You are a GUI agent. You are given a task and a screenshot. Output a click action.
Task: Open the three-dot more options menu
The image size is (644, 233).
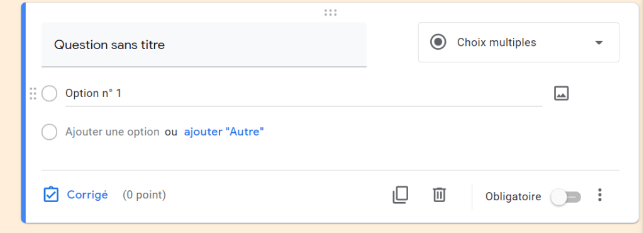click(x=599, y=195)
